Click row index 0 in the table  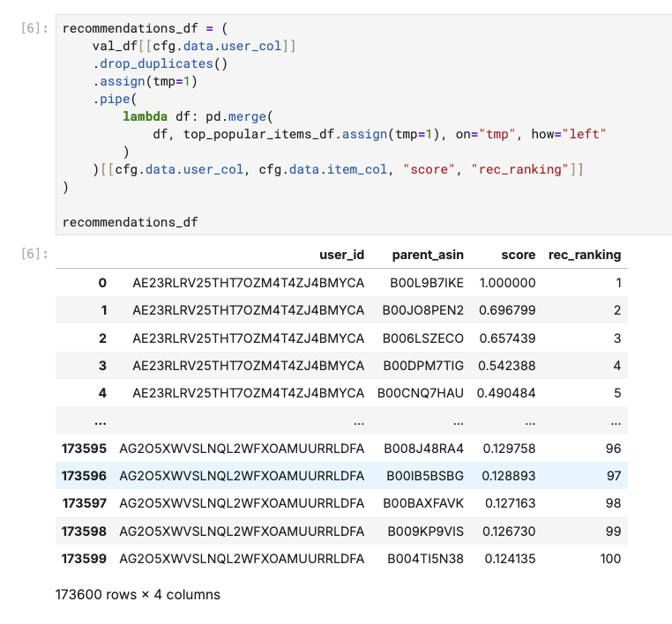tap(102, 283)
